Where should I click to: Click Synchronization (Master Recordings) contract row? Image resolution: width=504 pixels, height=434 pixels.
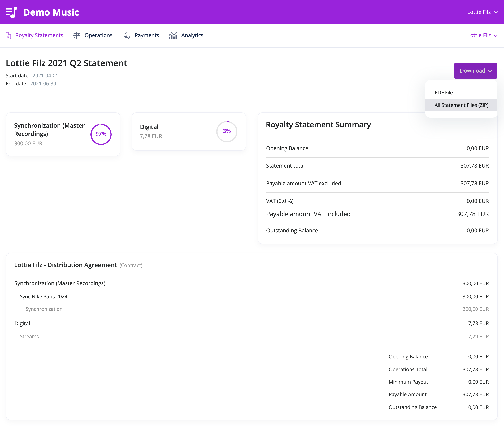252,283
